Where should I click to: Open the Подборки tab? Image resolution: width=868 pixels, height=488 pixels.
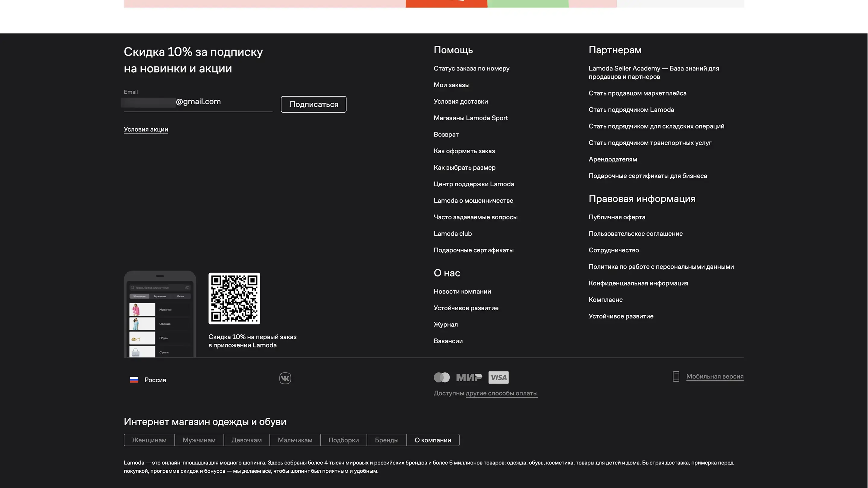[x=343, y=440]
